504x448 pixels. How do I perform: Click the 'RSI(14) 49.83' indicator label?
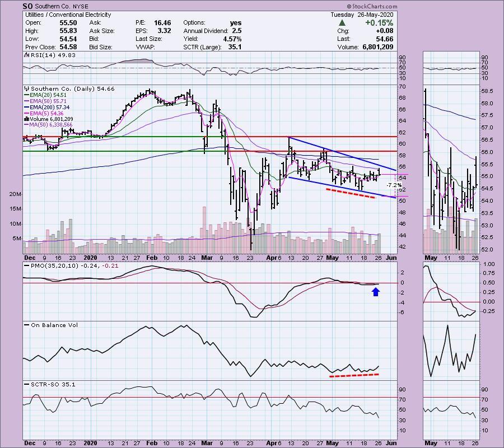53,55
